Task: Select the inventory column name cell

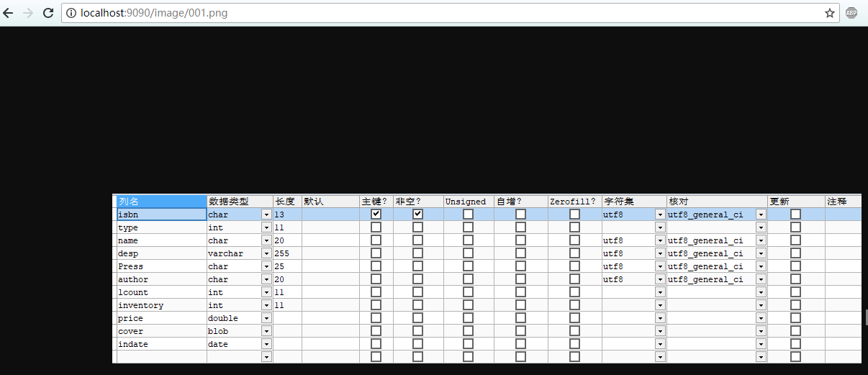Action: coord(161,305)
